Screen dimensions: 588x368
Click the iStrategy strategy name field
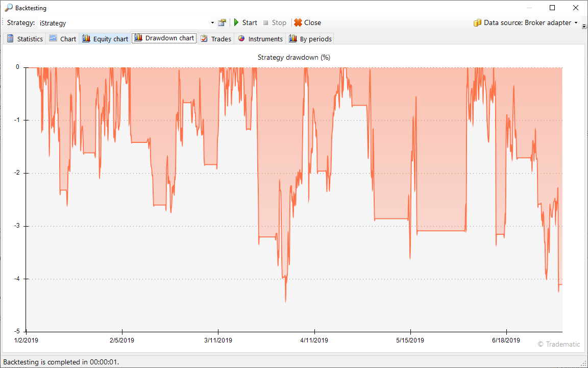point(122,23)
